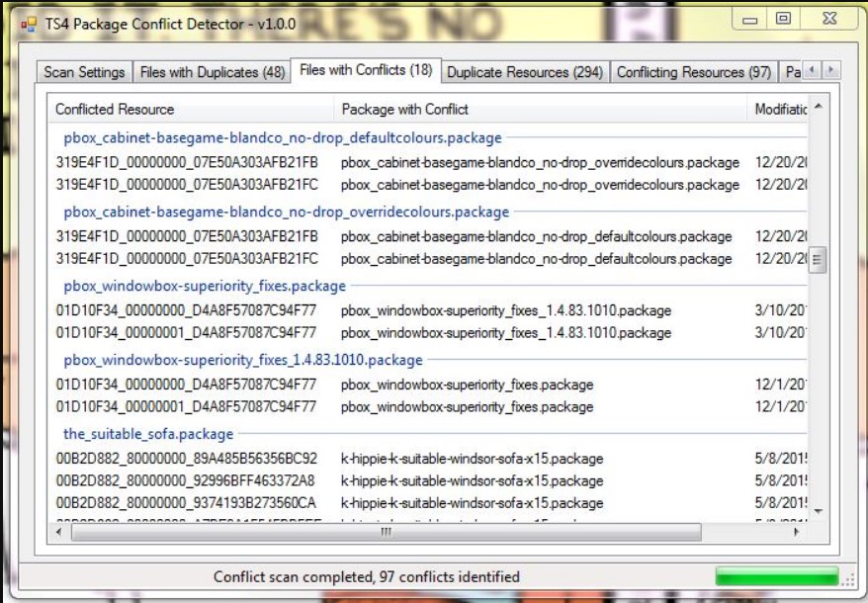Open the Scan Settings tab
Image resolution: width=868 pixels, height=603 pixels.
point(84,72)
